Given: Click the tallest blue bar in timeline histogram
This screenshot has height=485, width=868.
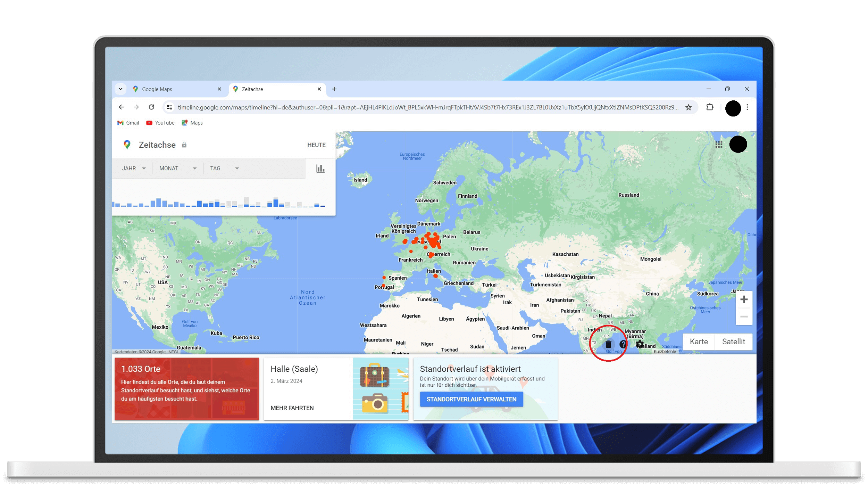Looking at the screenshot, I should pyautogui.click(x=159, y=203).
